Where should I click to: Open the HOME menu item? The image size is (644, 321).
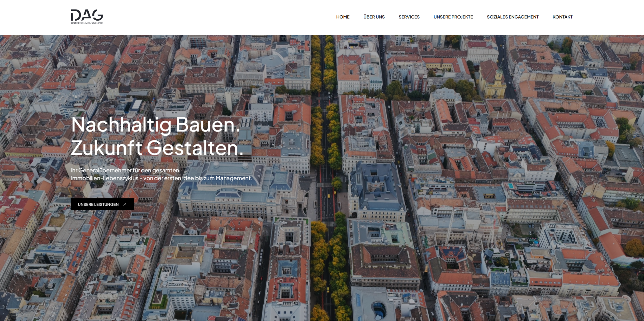[x=343, y=17]
